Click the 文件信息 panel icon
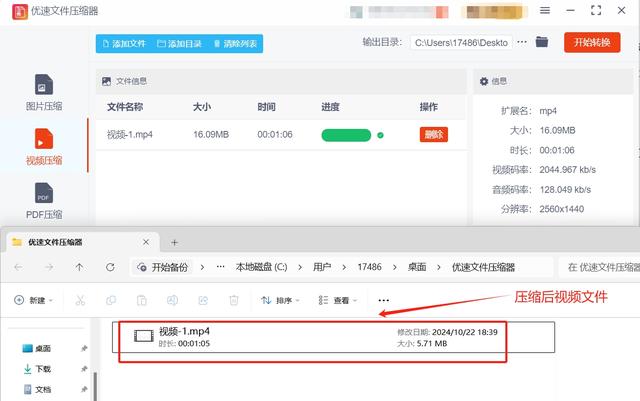 tap(107, 81)
